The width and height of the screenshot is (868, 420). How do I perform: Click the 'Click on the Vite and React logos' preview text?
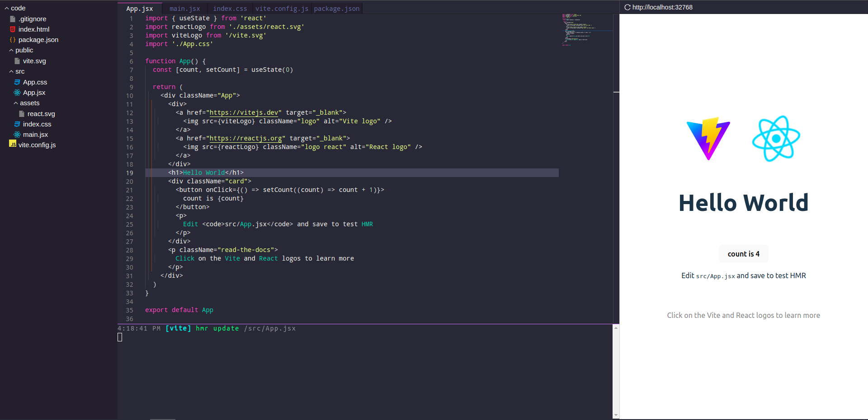743,315
